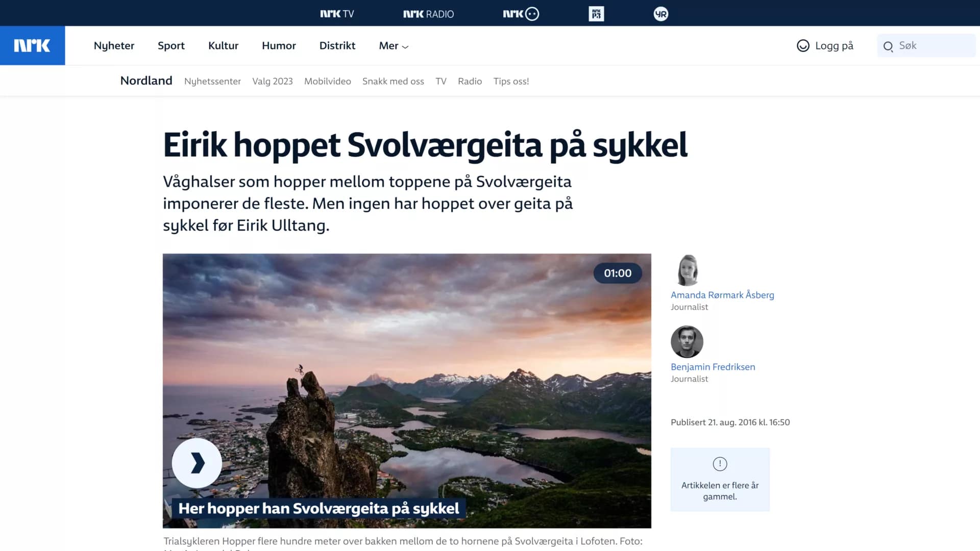Click the NRK home logo

(x=32, y=45)
